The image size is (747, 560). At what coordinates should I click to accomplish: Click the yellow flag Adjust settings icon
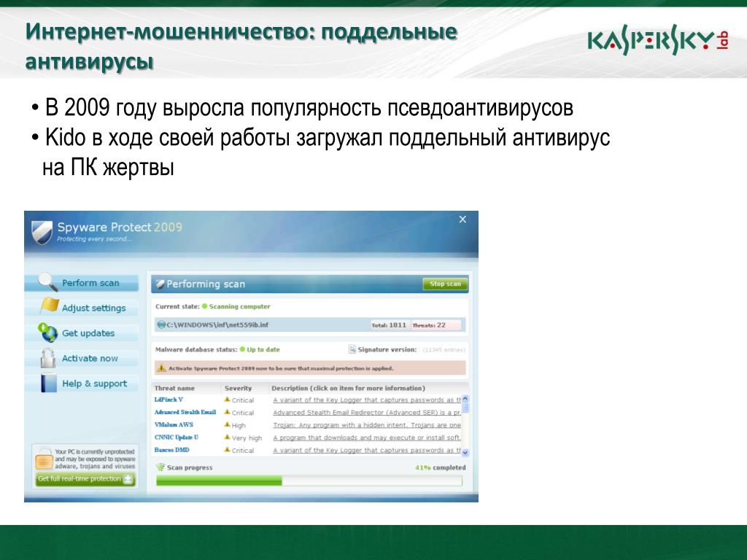coord(50,306)
